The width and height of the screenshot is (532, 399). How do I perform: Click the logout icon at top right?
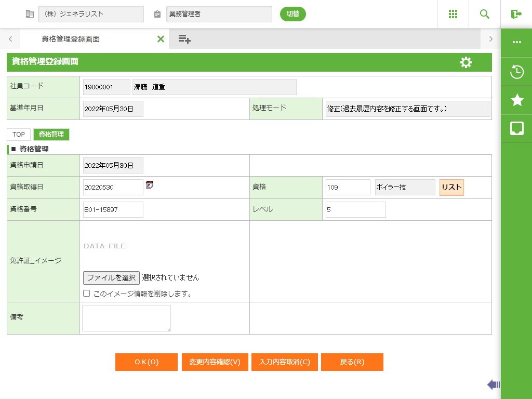coord(516,14)
